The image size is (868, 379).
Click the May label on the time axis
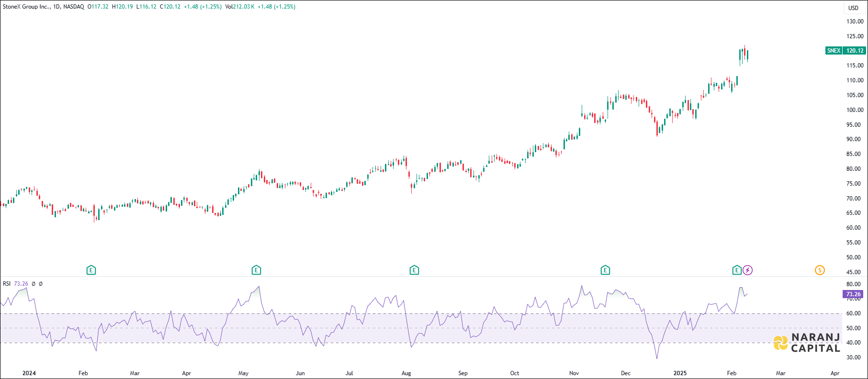point(243,373)
